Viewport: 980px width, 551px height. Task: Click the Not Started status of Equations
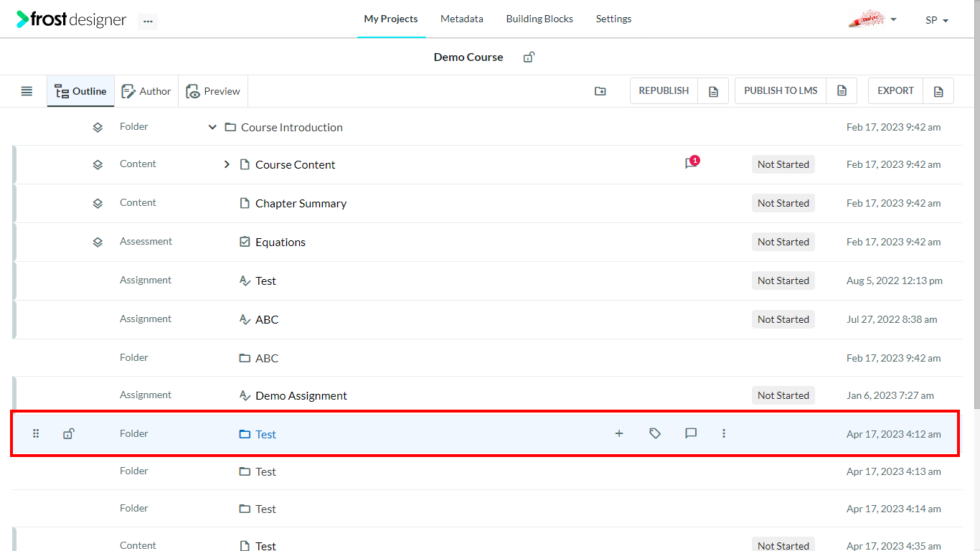(783, 242)
